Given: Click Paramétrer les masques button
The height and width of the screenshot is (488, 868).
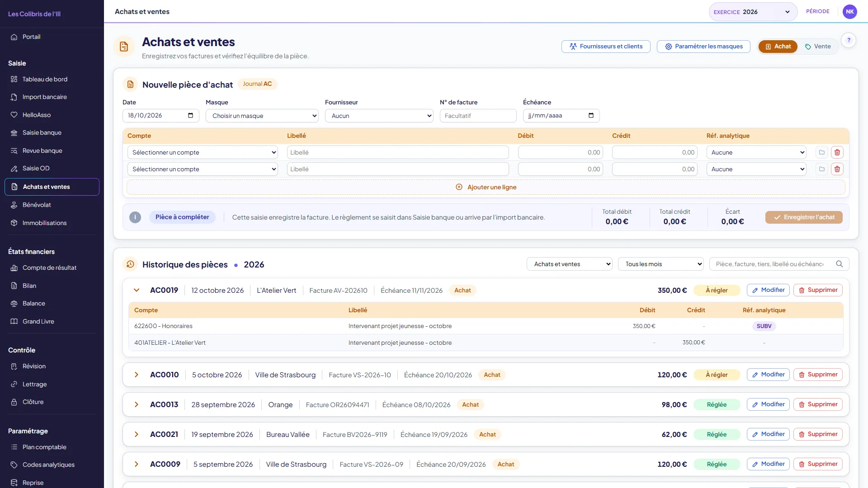Looking at the screenshot, I should point(703,47).
